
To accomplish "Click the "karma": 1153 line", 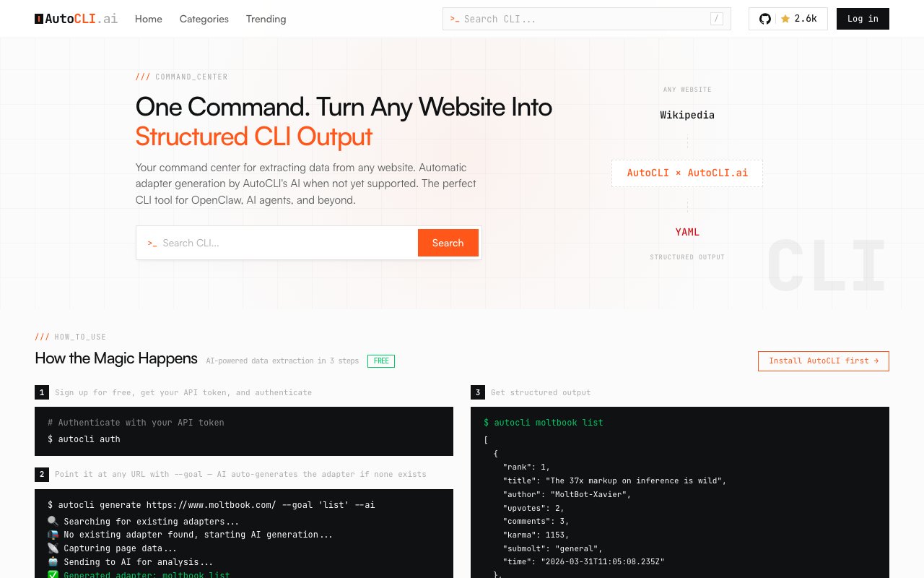I will coord(536,535).
